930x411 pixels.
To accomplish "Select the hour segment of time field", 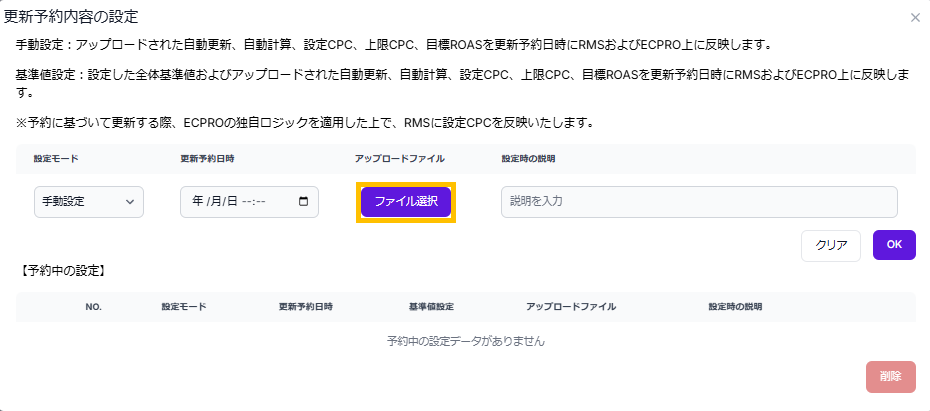I will (x=248, y=201).
